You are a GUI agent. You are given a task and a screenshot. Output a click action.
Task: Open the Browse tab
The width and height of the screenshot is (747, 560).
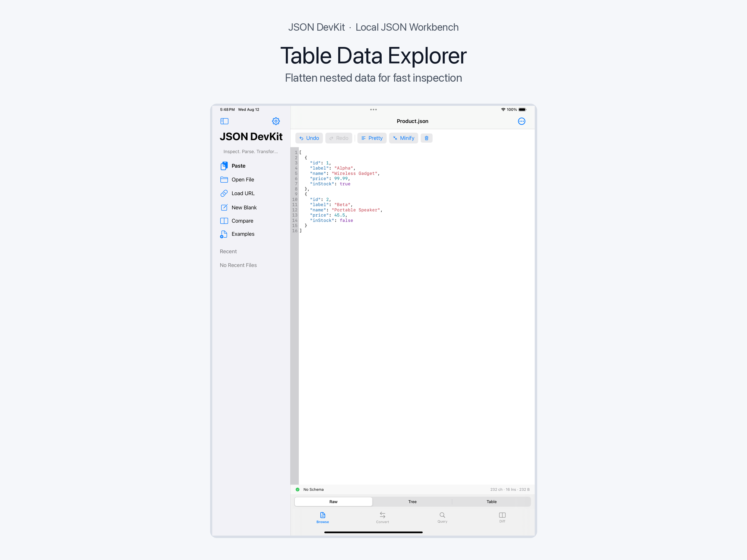pyautogui.click(x=322, y=517)
